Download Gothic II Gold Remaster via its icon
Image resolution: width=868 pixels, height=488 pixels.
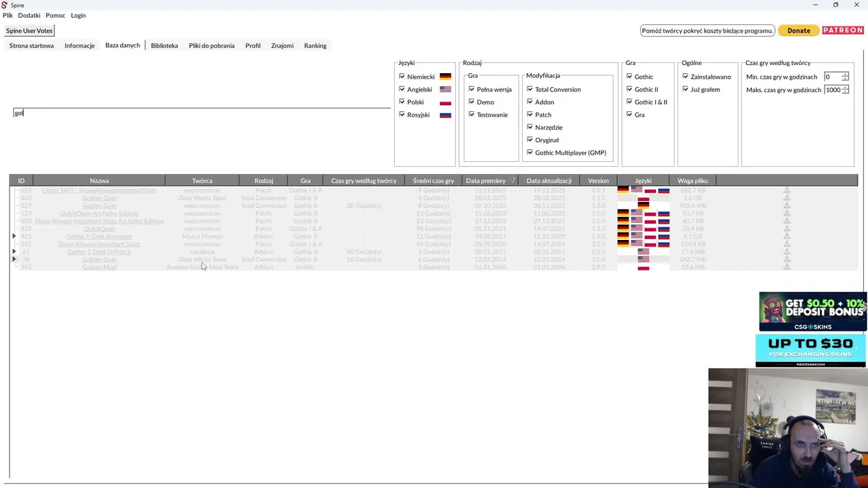click(x=787, y=237)
